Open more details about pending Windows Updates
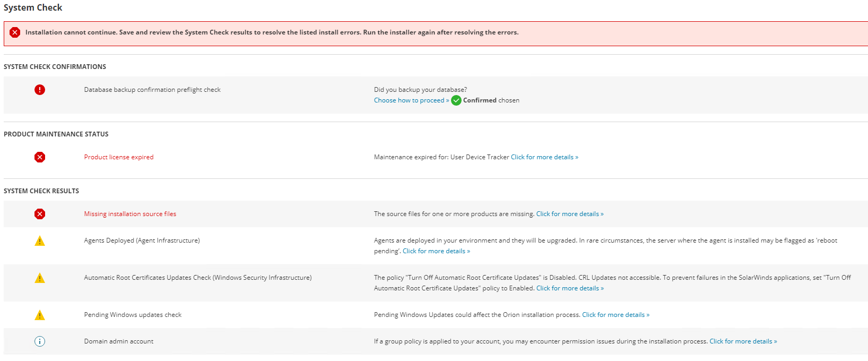 click(x=615, y=315)
